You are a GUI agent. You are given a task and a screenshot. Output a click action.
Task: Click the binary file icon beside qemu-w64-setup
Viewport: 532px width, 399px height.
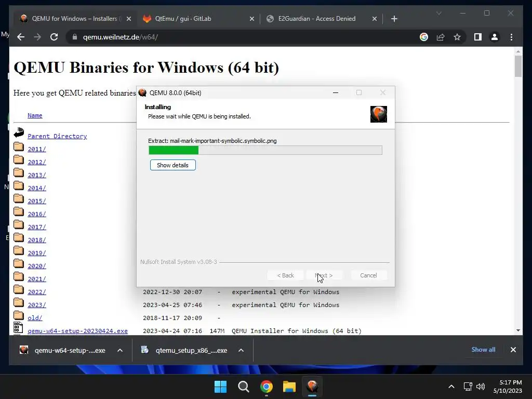click(x=18, y=327)
